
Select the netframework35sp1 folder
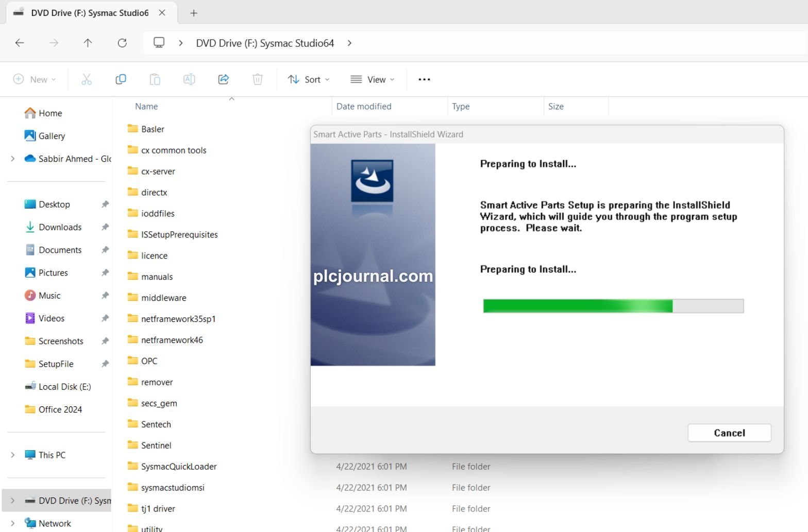(172, 319)
